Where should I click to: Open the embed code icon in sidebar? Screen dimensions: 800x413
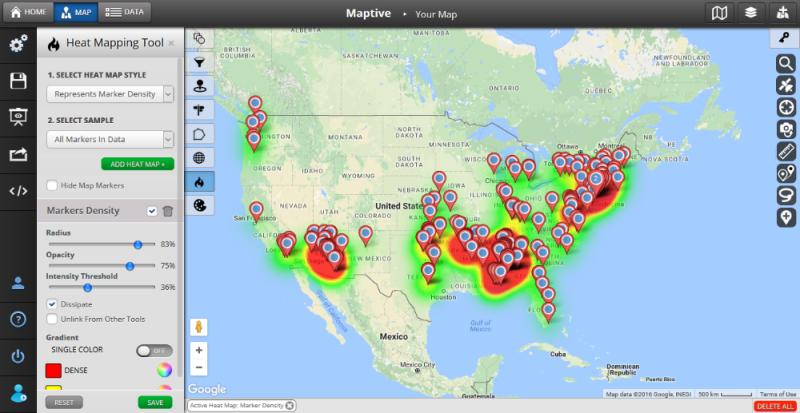[17, 191]
